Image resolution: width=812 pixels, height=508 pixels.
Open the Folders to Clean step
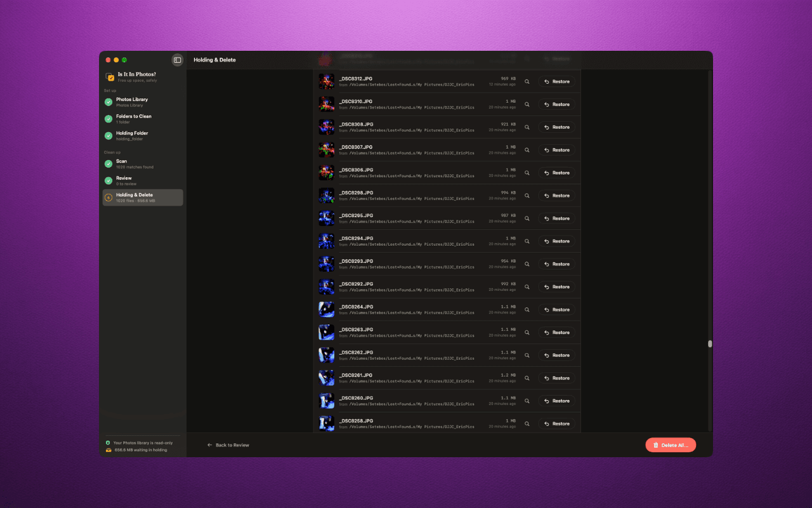(x=143, y=119)
